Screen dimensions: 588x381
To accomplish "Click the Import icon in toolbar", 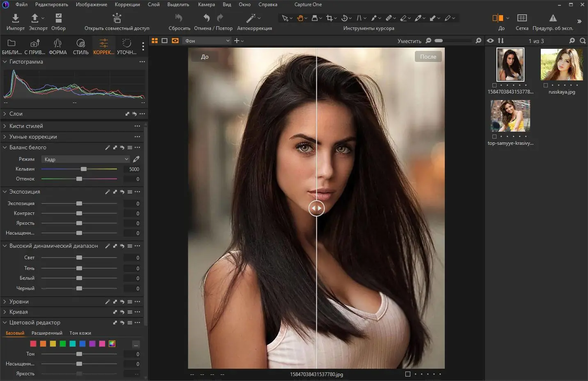I will (x=15, y=18).
